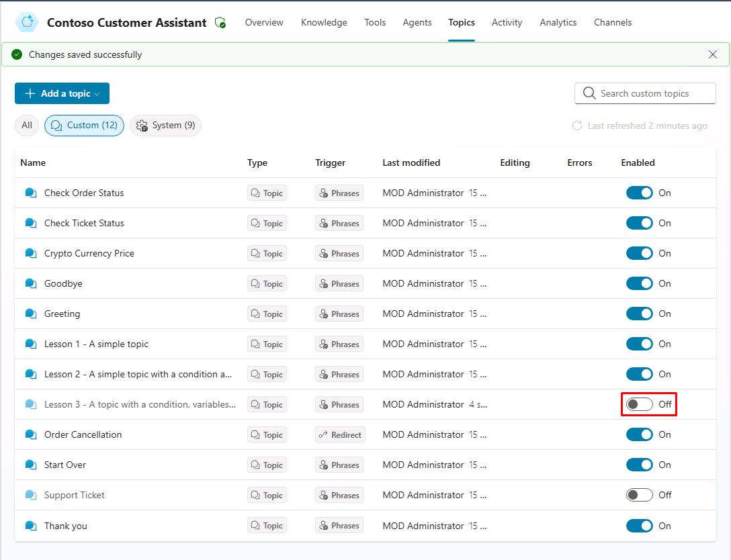Open the Analytics tab
The width and height of the screenshot is (731, 560).
558,22
